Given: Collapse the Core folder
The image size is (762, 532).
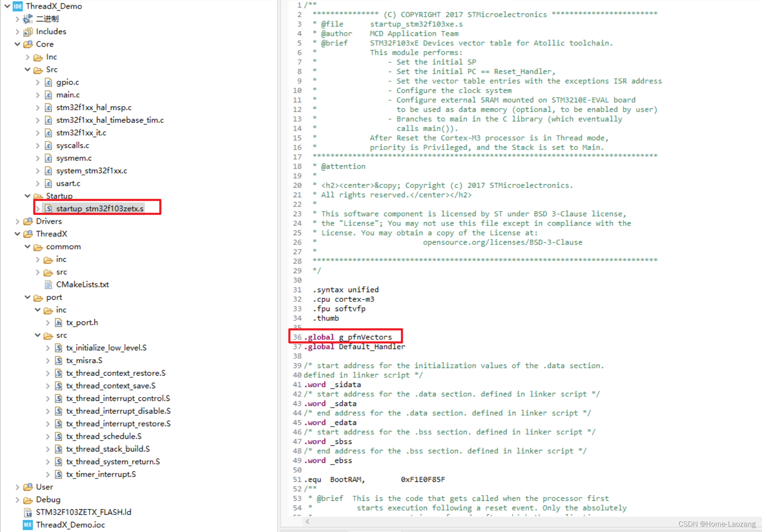Looking at the screenshot, I should point(17,44).
